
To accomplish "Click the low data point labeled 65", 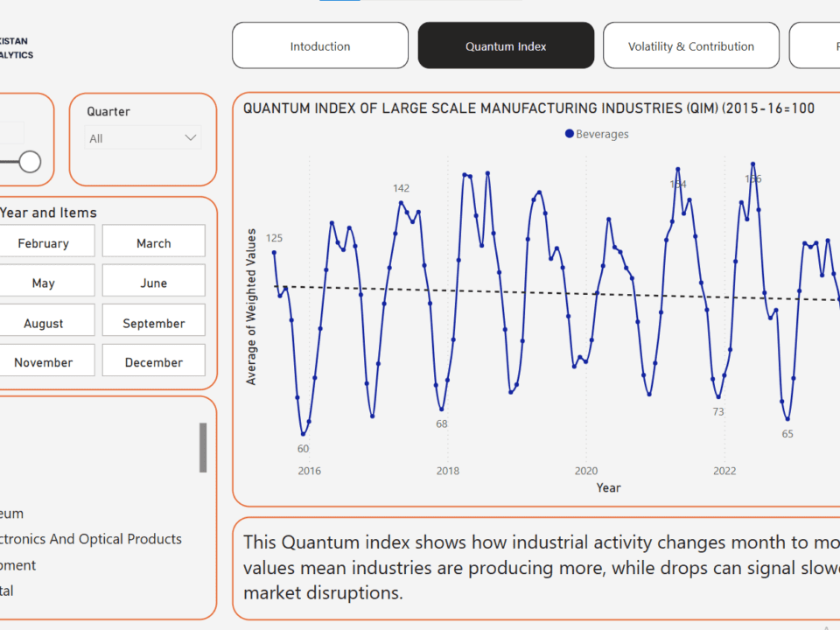I will (787, 419).
